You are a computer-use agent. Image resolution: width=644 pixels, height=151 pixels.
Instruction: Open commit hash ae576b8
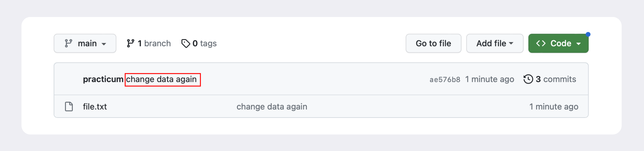tap(445, 80)
